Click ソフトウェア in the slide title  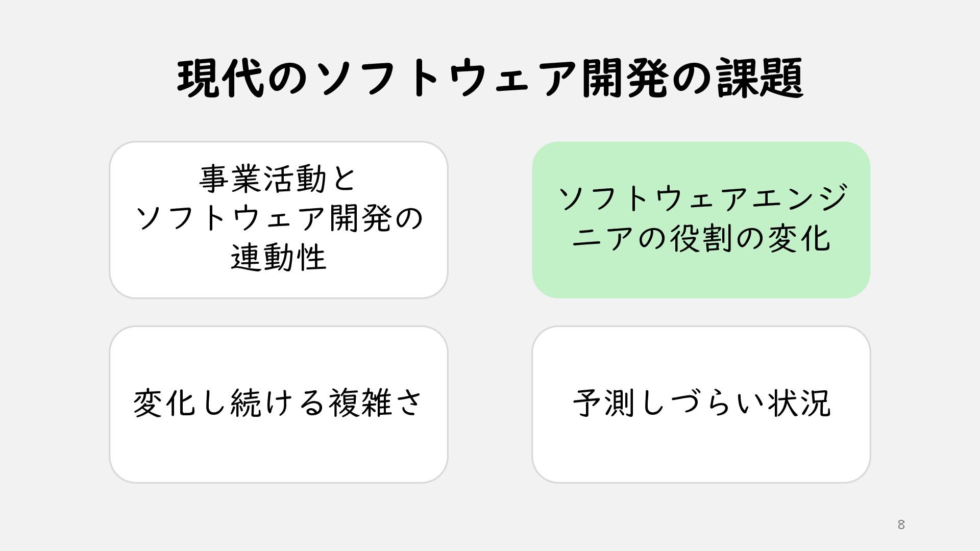pyautogui.click(x=445, y=79)
